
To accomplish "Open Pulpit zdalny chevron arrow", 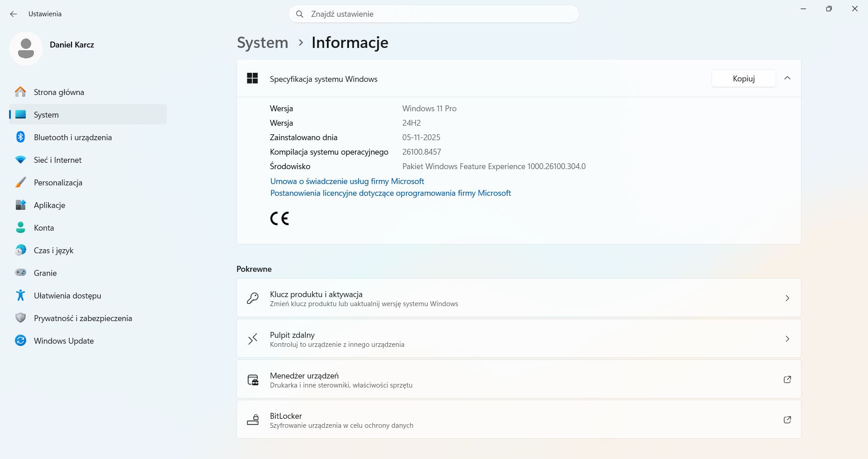I will (787, 339).
